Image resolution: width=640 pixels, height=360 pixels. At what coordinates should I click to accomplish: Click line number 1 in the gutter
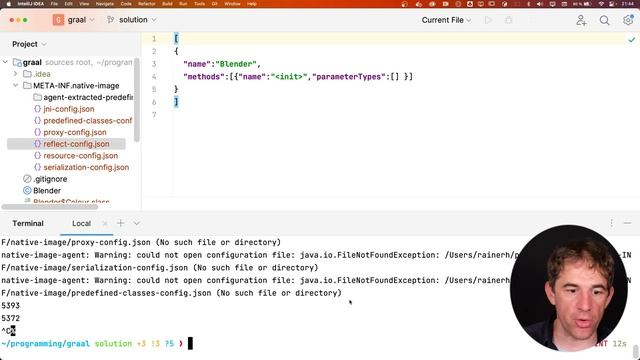(154, 39)
